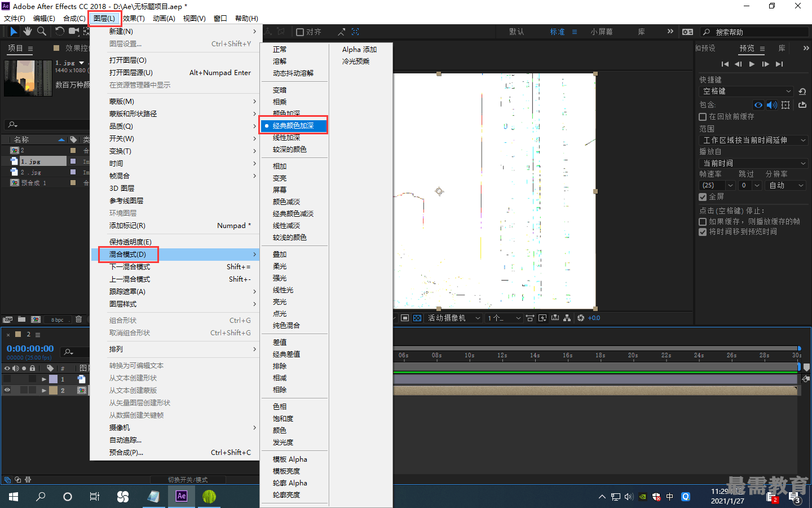Reset the preview shortcut settings icon
Image resolution: width=812 pixels, height=508 pixels.
[x=802, y=91]
